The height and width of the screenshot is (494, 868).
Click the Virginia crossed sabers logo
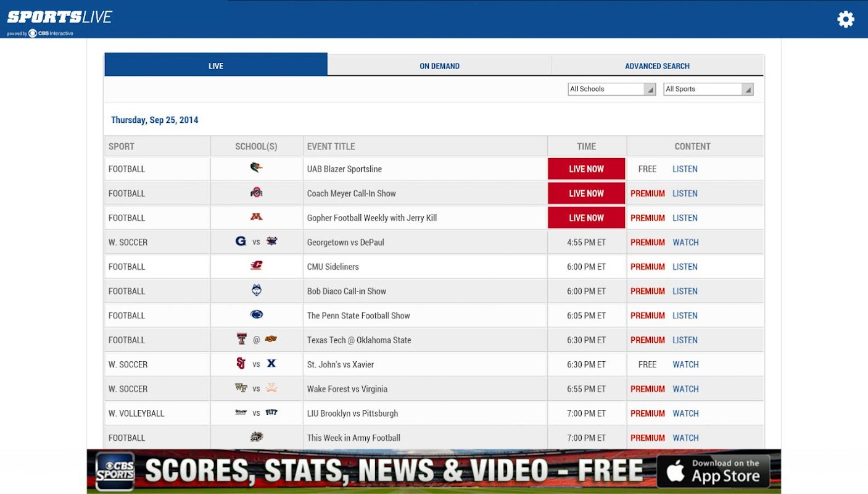pos(271,388)
